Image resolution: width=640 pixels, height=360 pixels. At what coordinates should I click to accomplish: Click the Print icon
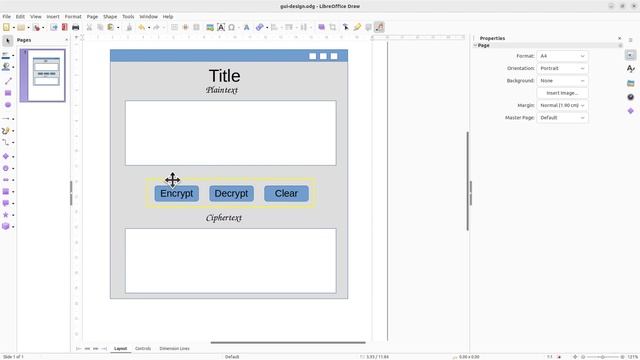[76, 27]
